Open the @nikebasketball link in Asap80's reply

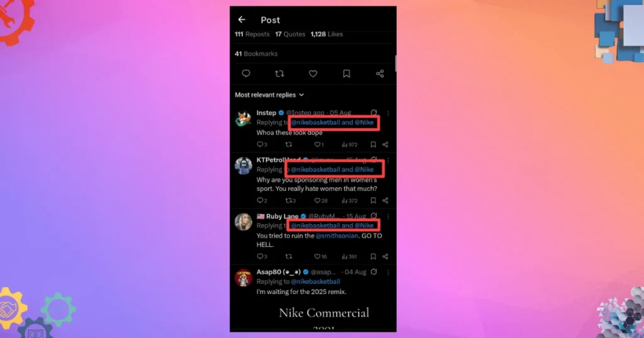point(316,281)
